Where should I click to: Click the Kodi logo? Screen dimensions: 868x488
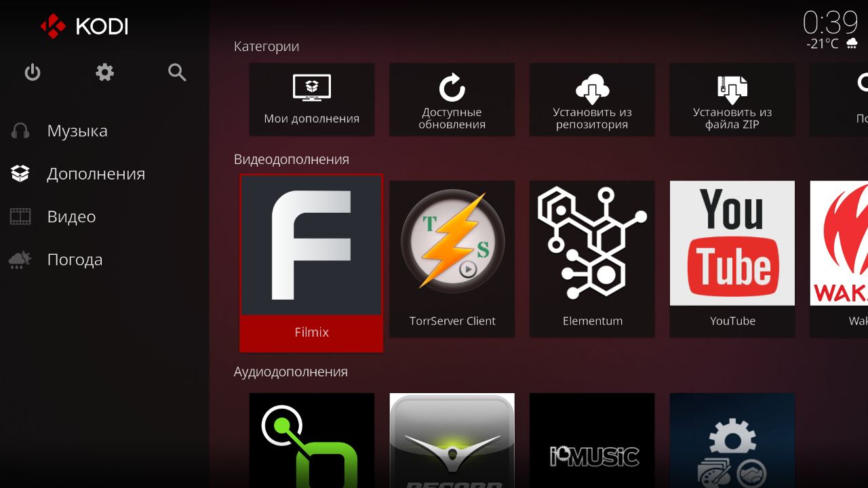pyautogui.click(x=84, y=26)
